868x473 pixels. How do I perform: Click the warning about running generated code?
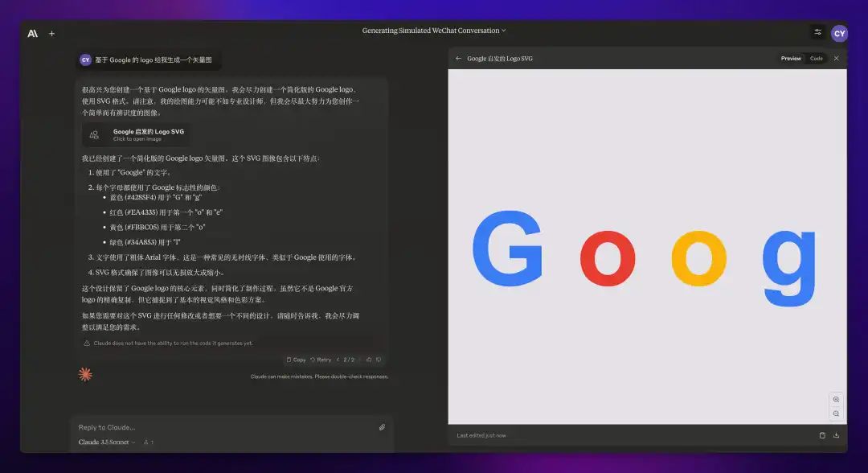pyautogui.click(x=168, y=343)
